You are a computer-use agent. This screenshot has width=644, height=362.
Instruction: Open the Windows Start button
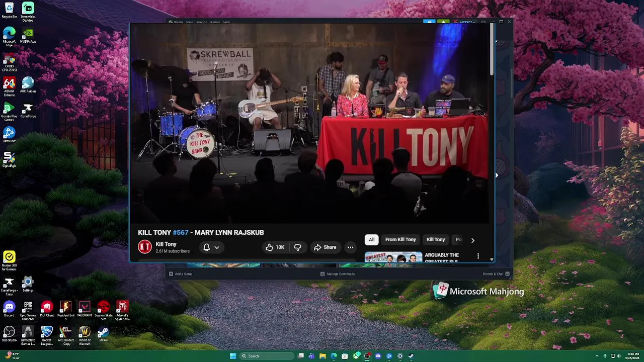click(233, 356)
